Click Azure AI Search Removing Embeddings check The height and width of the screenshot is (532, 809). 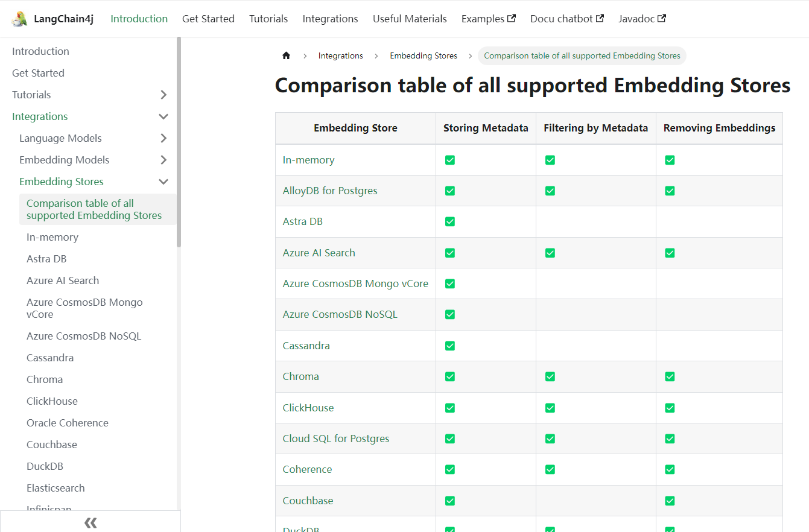point(670,253)
